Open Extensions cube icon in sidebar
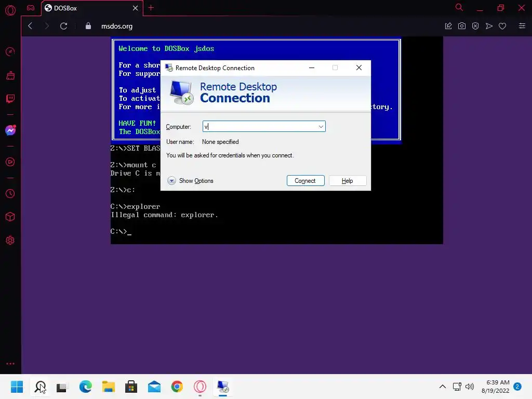 (x=10, y=217)
